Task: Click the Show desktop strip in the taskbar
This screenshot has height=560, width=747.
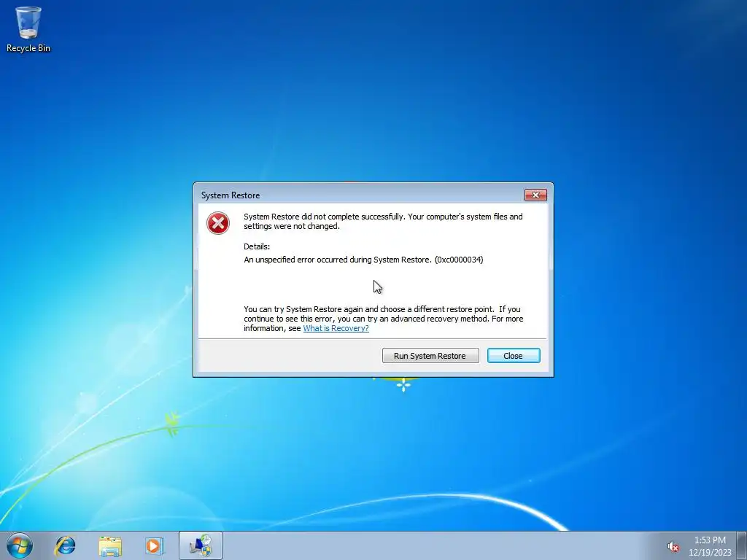Action: pos(742,545)
